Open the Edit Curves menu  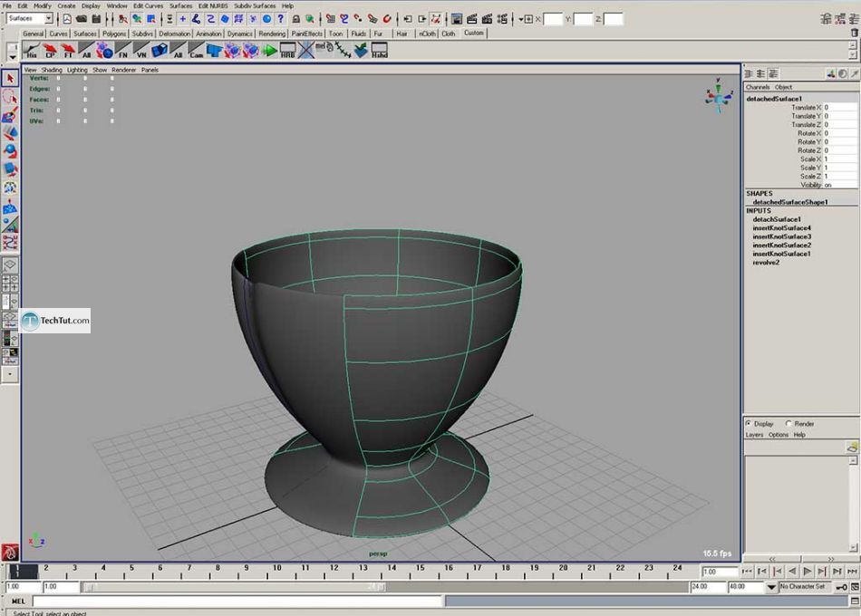point(148,5)
